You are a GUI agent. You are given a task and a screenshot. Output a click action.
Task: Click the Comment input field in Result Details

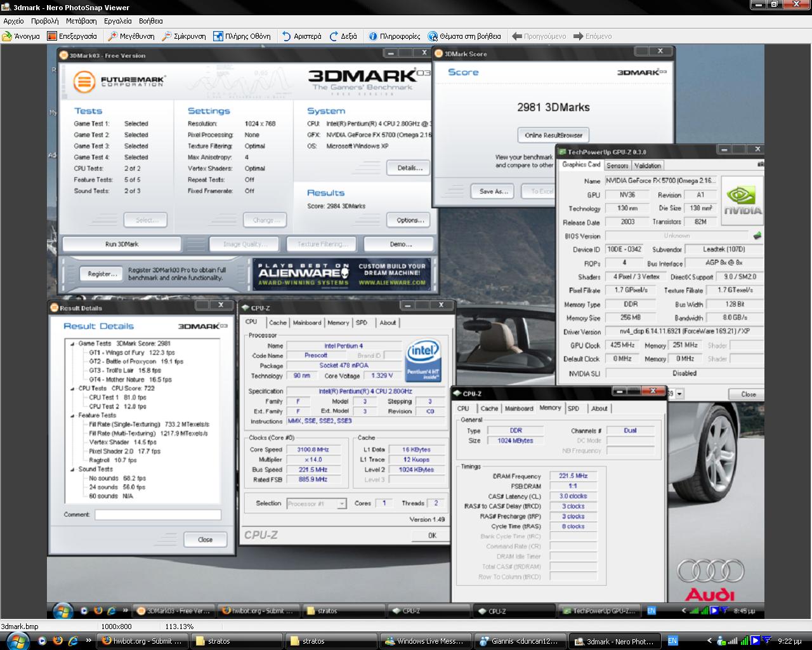coord(158,515)
